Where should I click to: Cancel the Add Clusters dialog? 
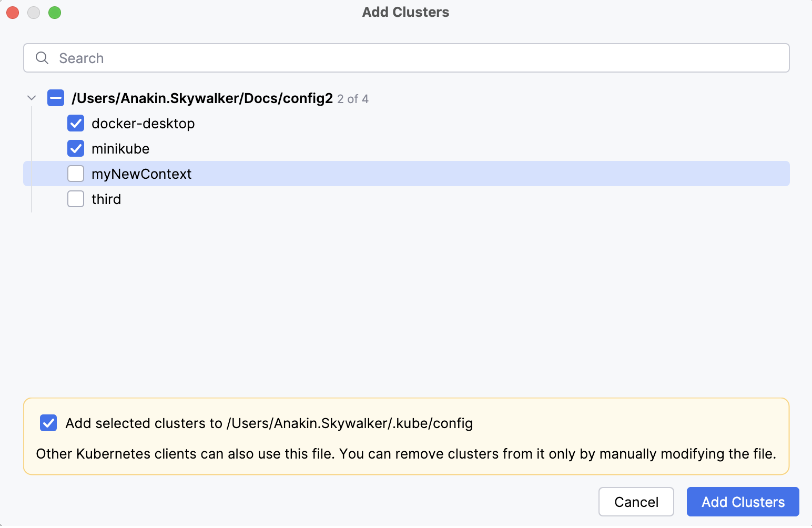(x=636, y=502)
